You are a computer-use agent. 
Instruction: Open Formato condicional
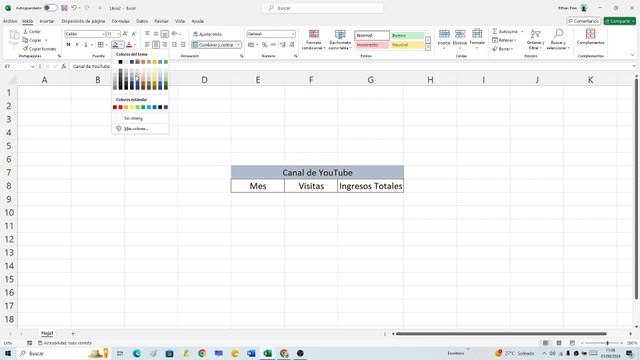pyautogui.click(x=313, y=40)
